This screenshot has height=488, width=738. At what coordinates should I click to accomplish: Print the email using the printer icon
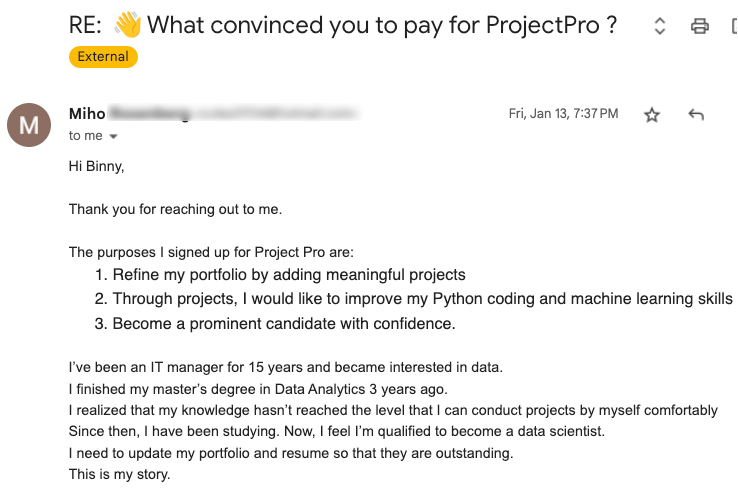[x=700, y=27]
